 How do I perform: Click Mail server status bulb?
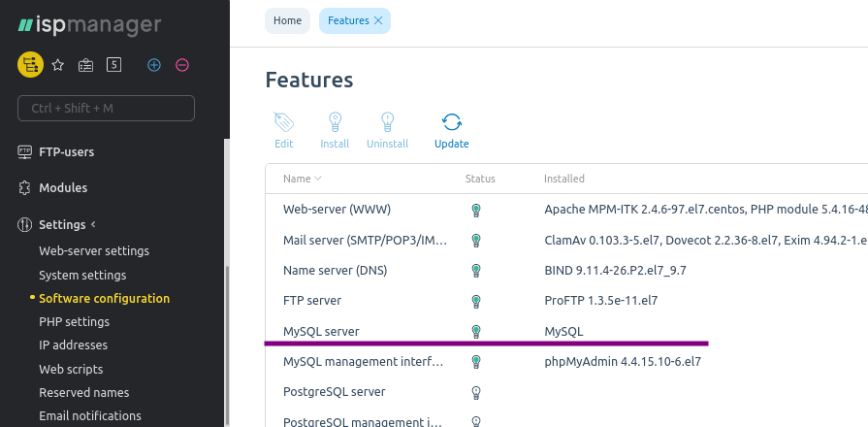pos(475,241)
